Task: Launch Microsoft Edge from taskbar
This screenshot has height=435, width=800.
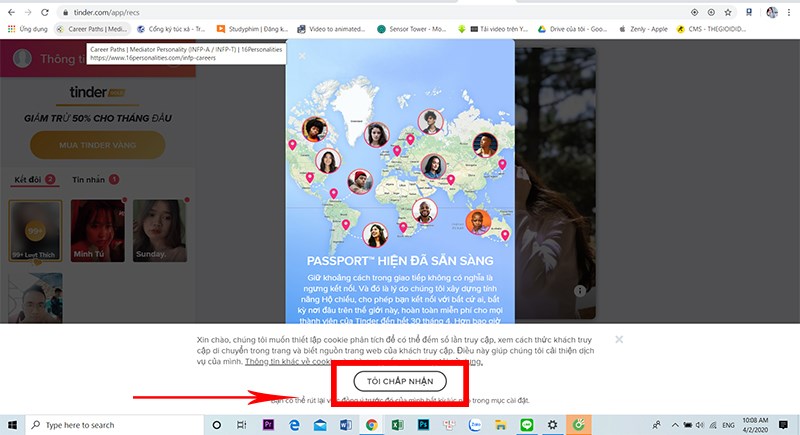Action: click(x=294, y=425)
